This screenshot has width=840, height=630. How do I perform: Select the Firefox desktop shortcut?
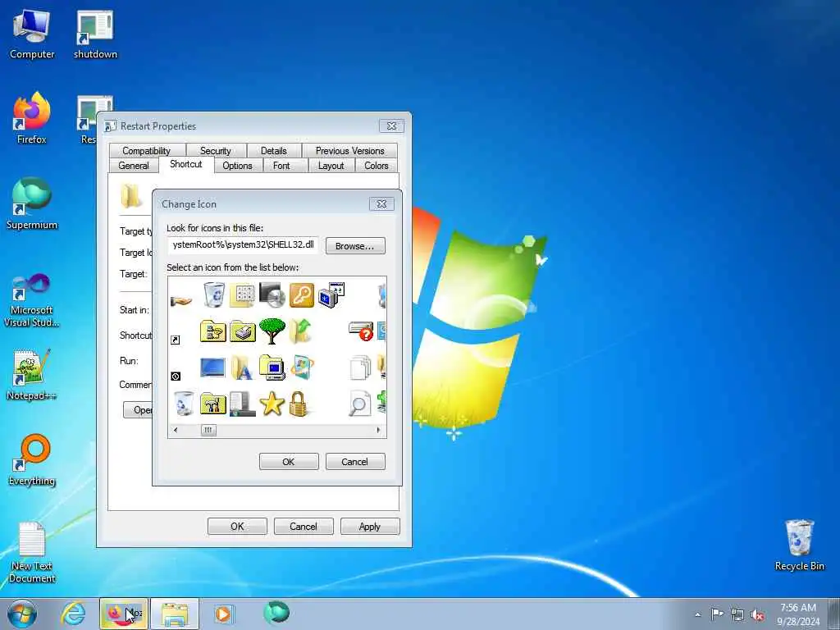point(32,119)
